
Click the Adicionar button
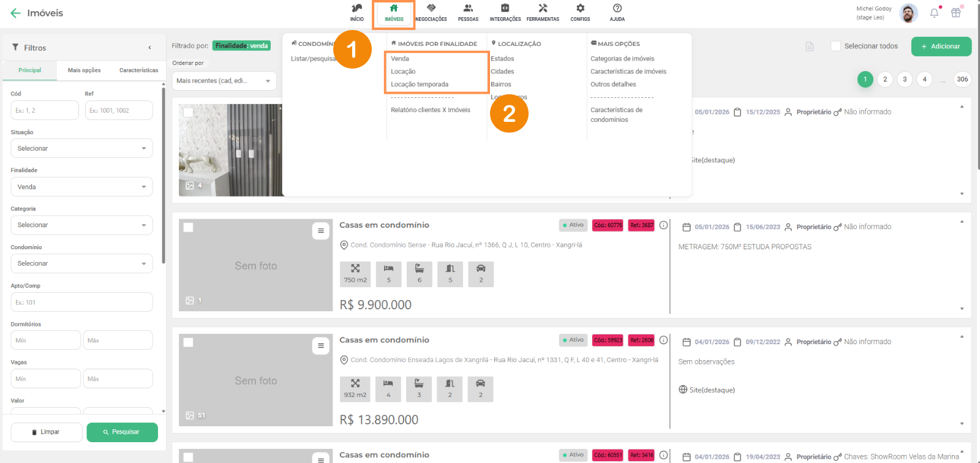tap(941, 47)
